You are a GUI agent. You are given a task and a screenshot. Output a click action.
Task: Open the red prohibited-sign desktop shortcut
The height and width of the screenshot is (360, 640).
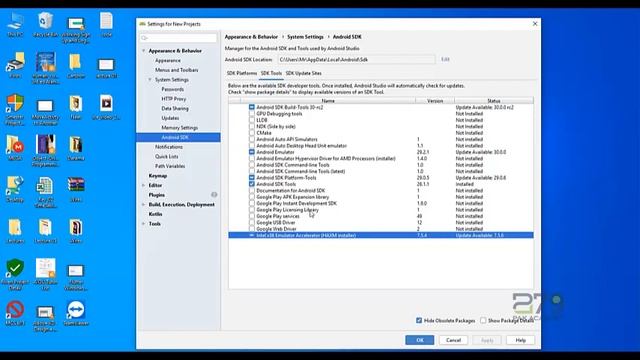pyautogui.click(x=15, y=310)
